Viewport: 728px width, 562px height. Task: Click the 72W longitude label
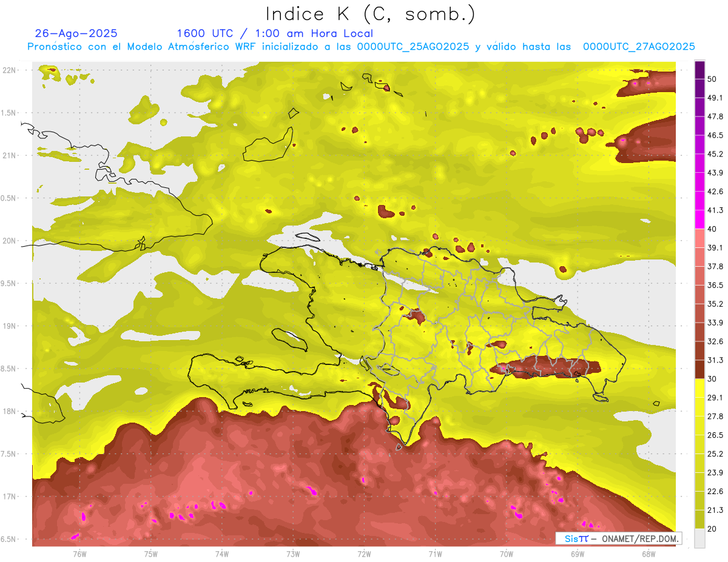[x=364, y=554]
